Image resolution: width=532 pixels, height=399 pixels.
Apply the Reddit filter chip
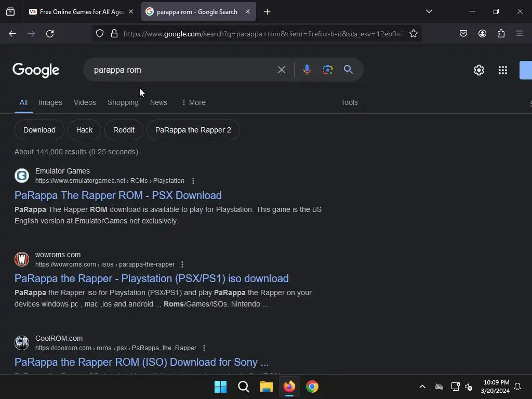coord(124,130)
